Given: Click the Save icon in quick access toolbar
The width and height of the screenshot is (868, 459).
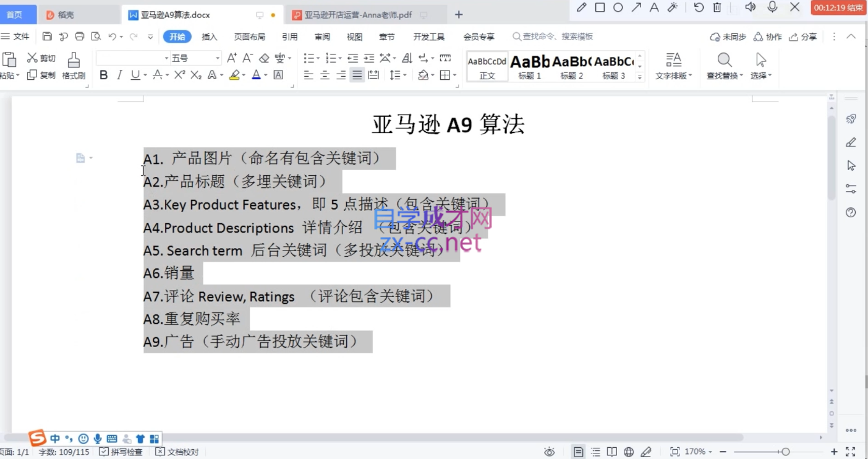Looking at the screenshot, I should [48, 36].
